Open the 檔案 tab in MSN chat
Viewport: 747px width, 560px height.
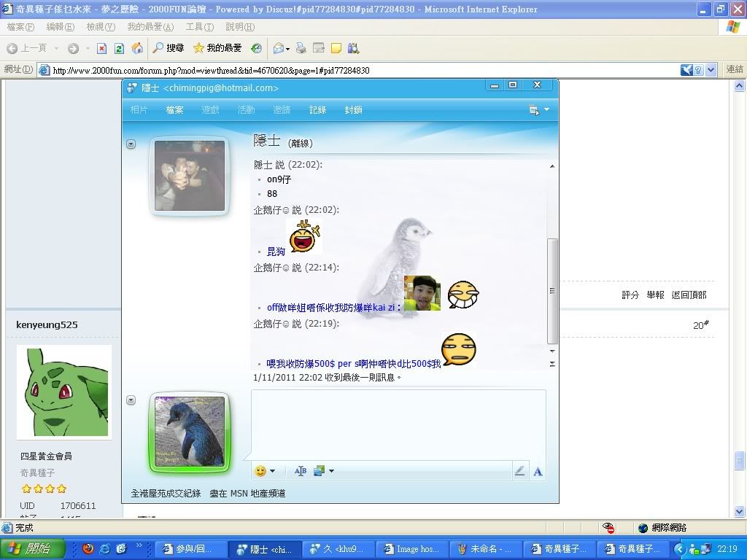point(174,110)
